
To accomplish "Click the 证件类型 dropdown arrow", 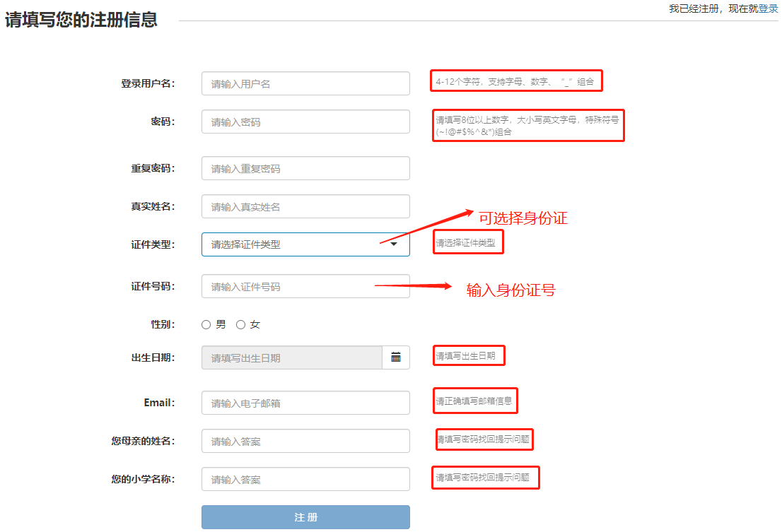I will pos(394,244).
